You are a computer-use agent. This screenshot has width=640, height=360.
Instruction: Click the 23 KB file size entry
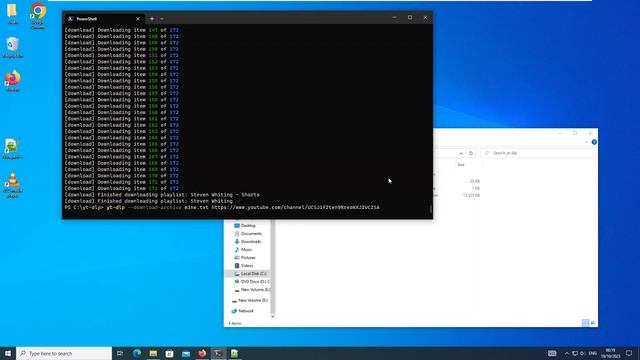474,181
